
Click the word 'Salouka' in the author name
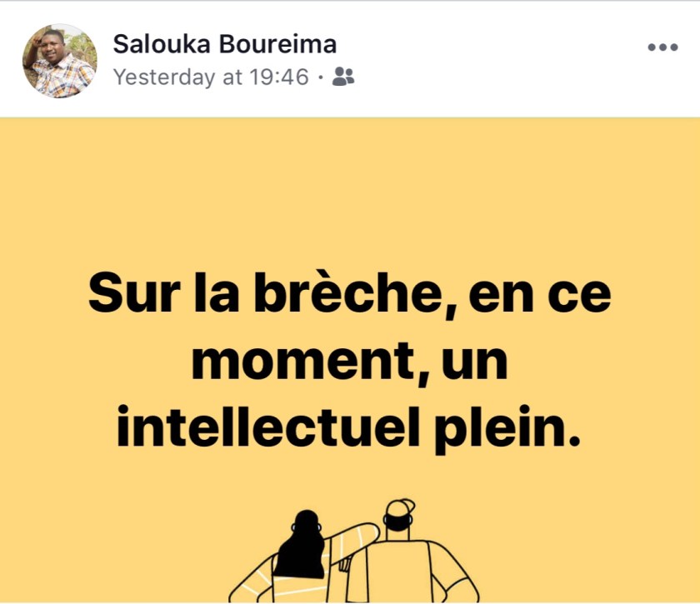tap(162, 44)
